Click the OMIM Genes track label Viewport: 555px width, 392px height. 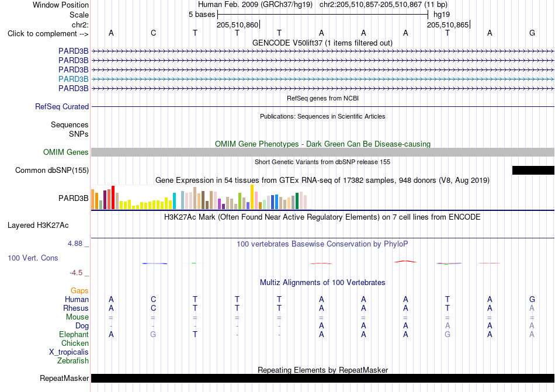click(66, 152)
